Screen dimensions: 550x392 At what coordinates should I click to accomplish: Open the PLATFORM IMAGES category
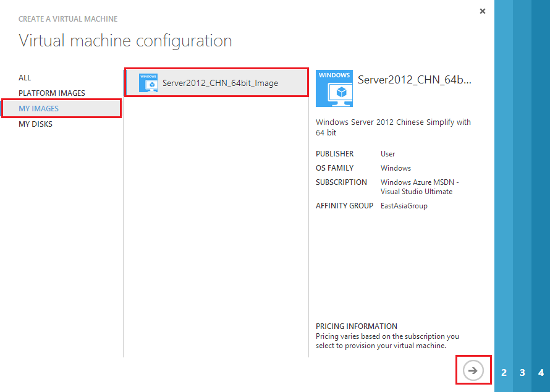point(52,93)
